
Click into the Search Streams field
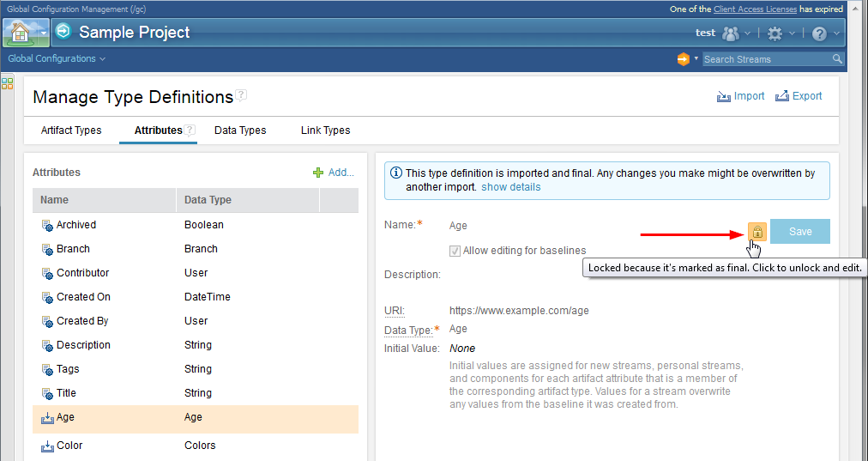[766, 59]
